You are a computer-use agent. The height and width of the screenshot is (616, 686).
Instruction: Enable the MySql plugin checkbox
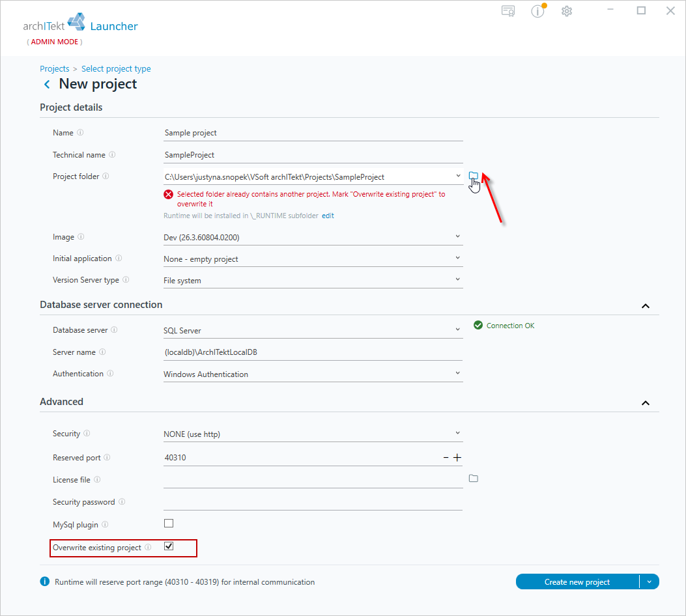click(169, 524)
